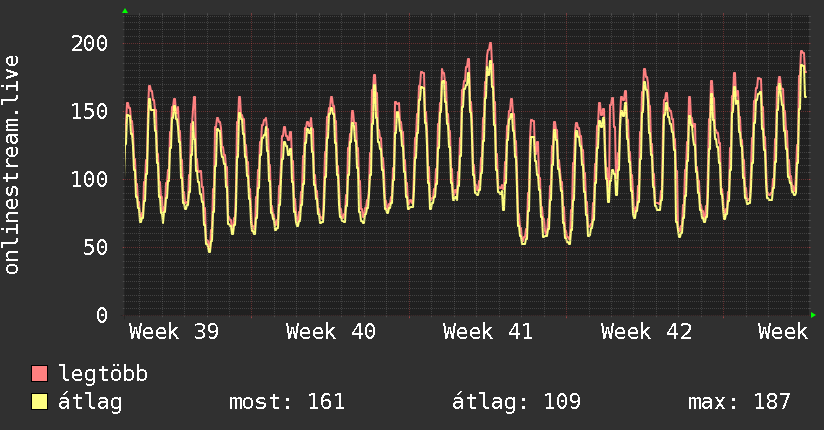Screen dimensions: 824x430
Task: Click the max: 187 statistic
Action: pos(739,402)
